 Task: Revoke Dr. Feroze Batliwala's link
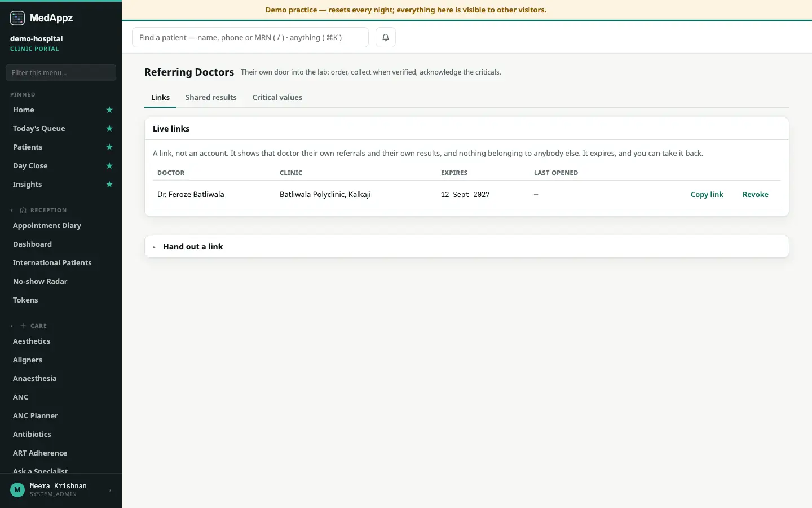[756, 194]
